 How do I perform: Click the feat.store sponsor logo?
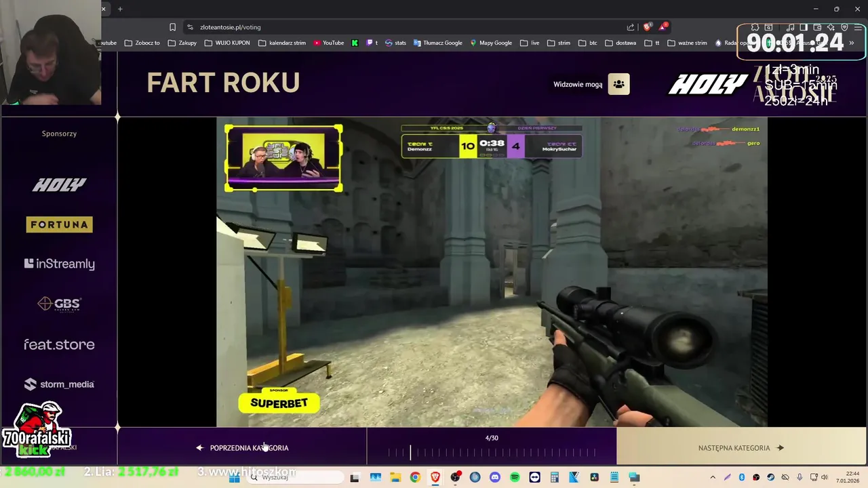[60, 344]
